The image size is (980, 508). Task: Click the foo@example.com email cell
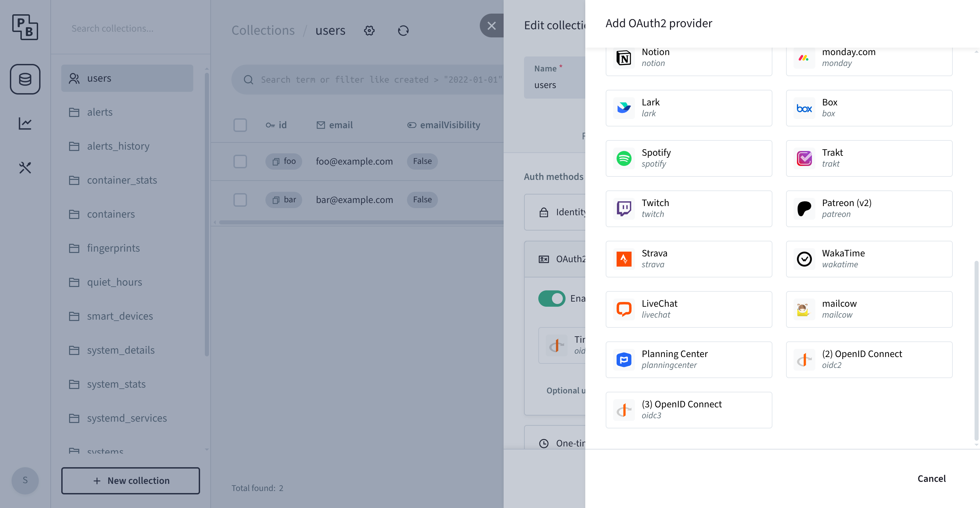click(354, 161)
